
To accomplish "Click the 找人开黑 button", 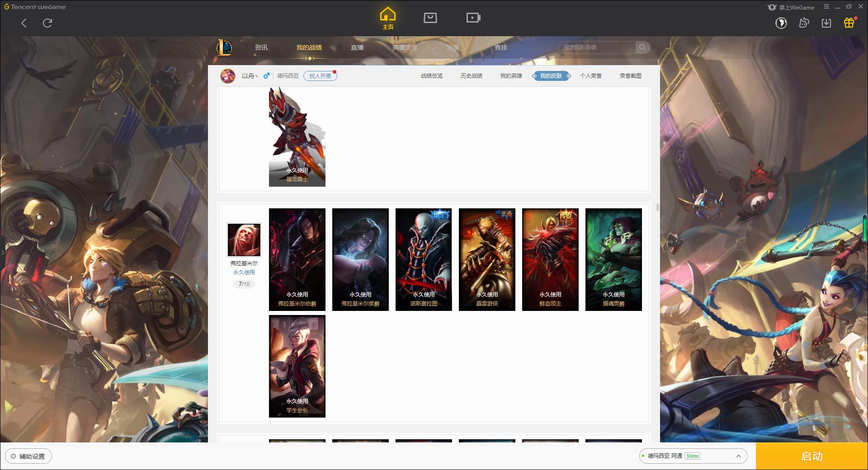I will 320,76.
